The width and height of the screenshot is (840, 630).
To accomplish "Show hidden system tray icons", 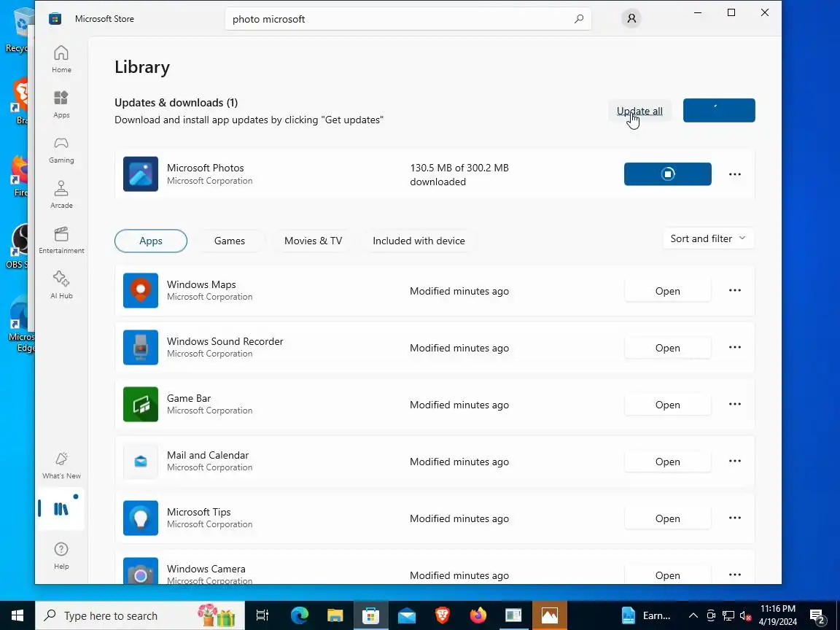I will (693, 615).
